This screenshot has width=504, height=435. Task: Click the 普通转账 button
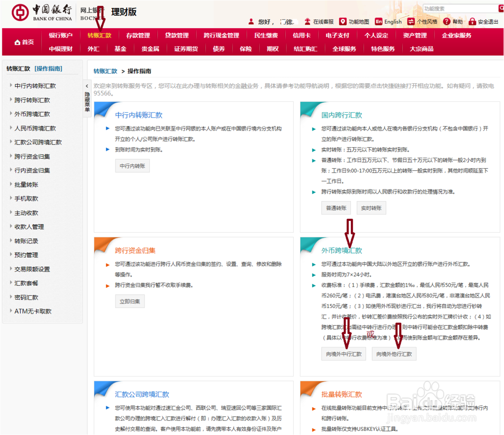[336, 208]
